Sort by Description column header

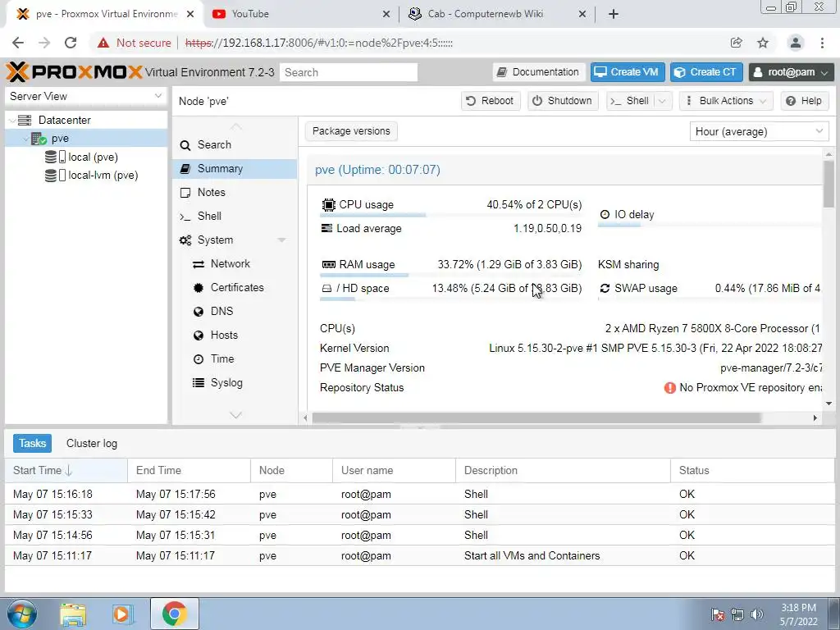coord(563,470)
